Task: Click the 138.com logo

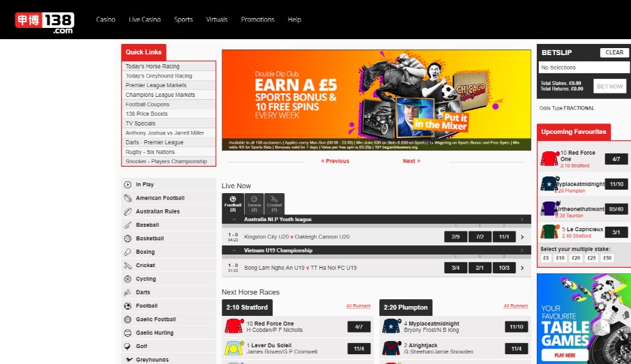Action: pyautogui.click(x=45, y=22)
